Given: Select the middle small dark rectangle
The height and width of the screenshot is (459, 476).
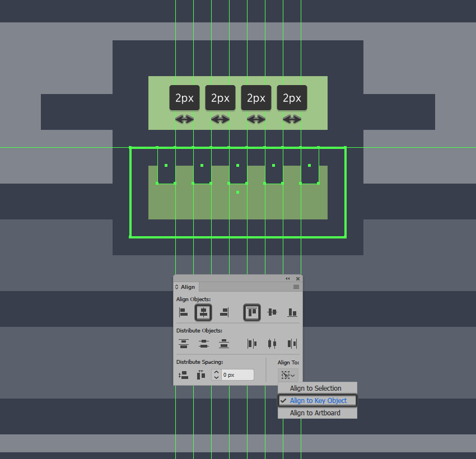Looking at the screenshot, I should (x=237, y=165).
